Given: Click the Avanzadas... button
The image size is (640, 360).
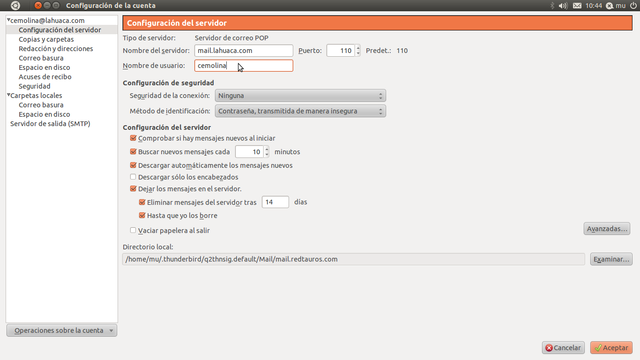Looking at the screenshot, I should coord(607,229).
